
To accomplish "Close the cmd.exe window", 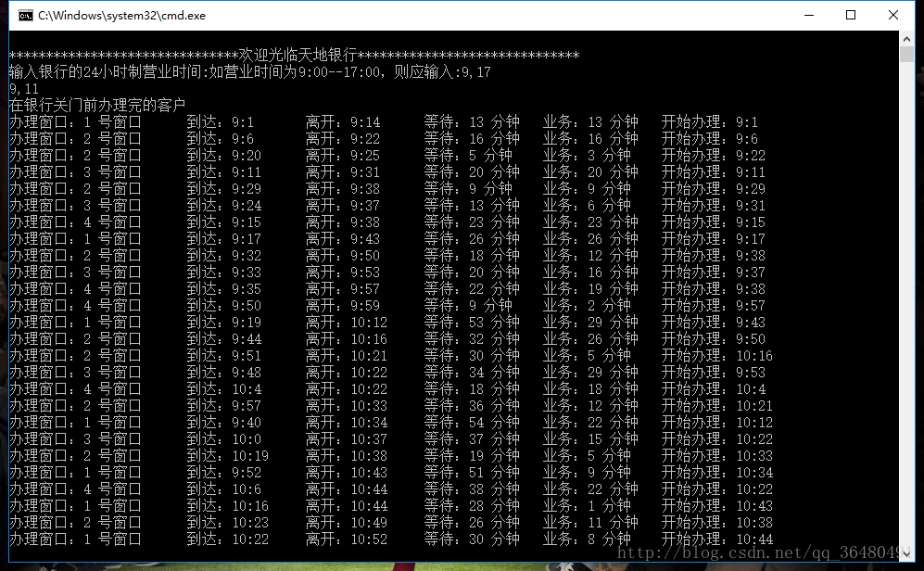I will coord(892,16).
